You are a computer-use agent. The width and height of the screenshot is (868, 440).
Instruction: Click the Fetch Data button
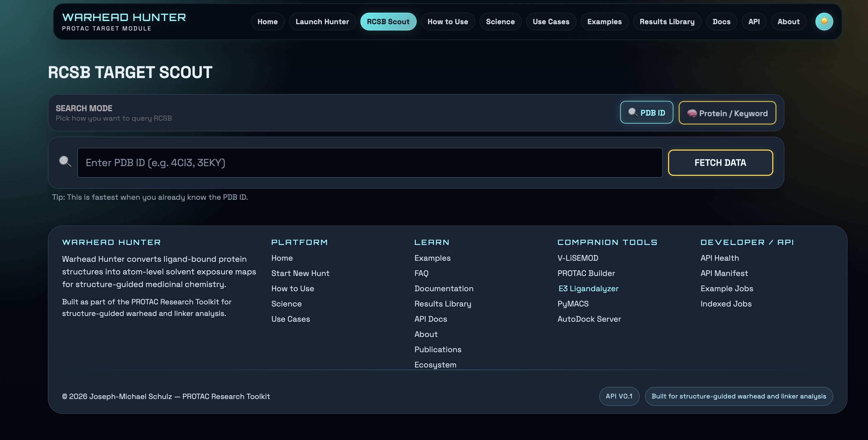pyautogui.click(x=720, y=163)
